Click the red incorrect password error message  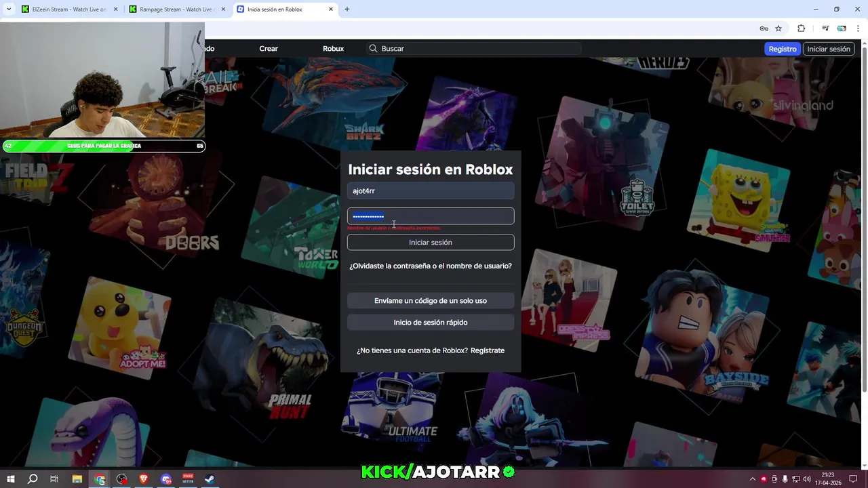coord(394,228)
